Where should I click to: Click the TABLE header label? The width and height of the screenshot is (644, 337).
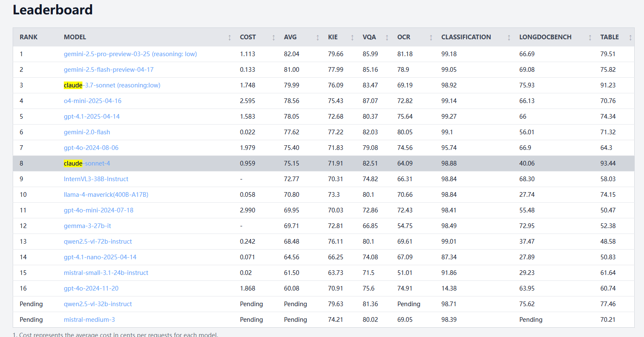pos(609,37)
